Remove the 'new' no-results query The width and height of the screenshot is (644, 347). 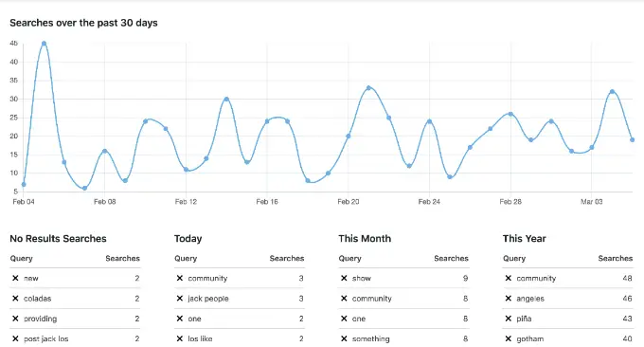click(x=15, y=278)
